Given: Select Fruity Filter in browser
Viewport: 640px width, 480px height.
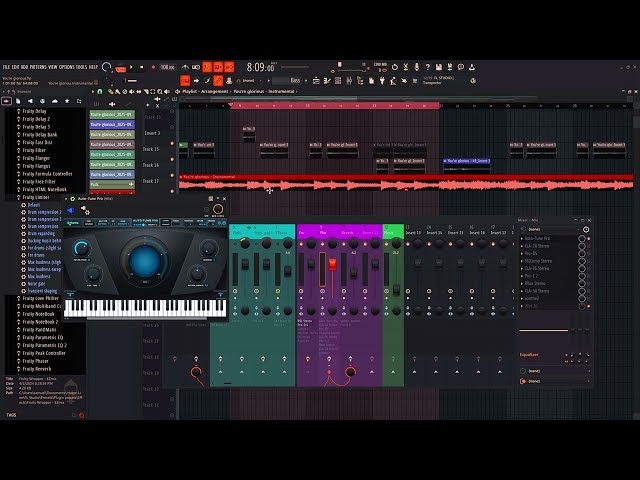Looking at the screenshot, I should (34, 150).
